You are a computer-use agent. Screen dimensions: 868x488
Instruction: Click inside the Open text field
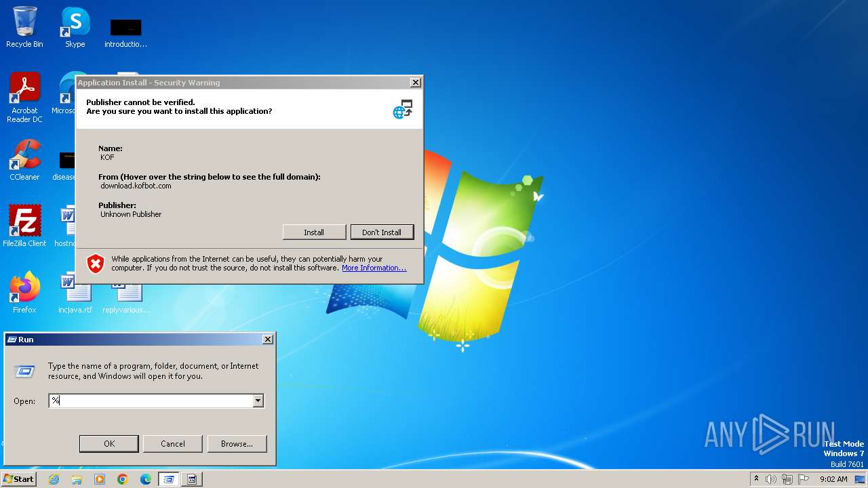coord(151,401)
